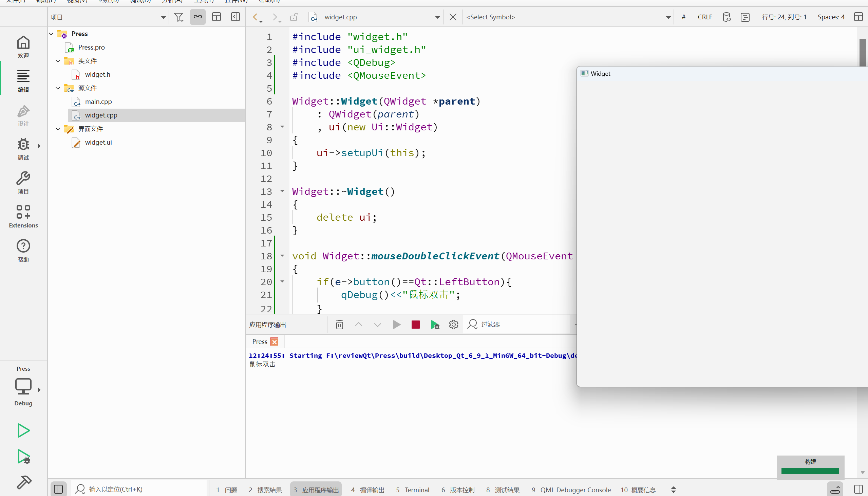Fold the mouseDoubleClickEvent function at line 18
The height and width of the screenshot is (496, 868).
(x=282, y=256)
